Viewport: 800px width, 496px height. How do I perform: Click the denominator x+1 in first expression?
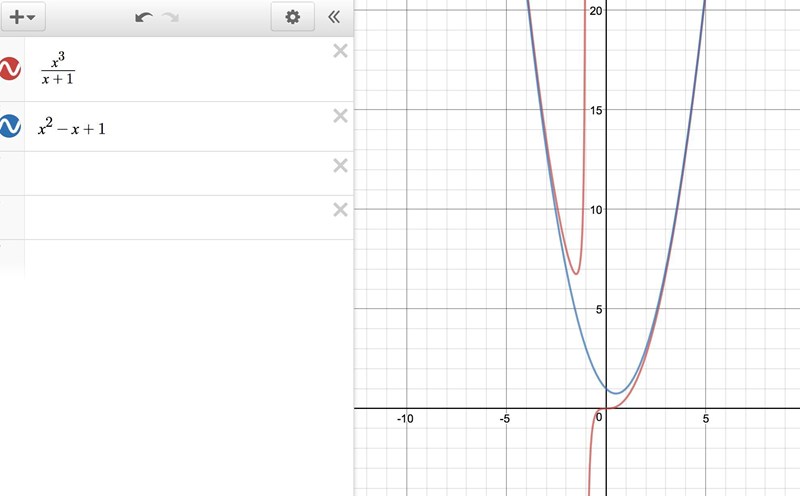coord(56,80)
